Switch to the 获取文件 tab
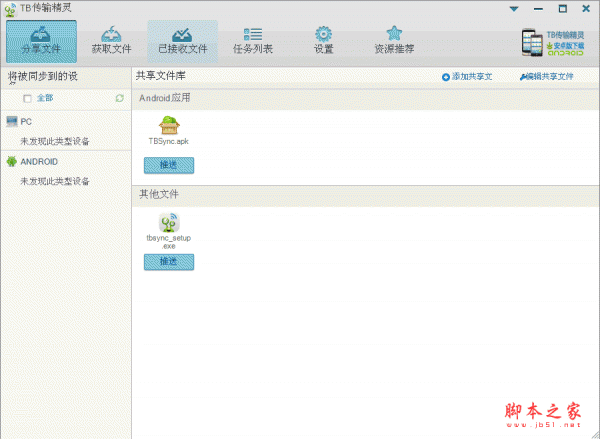Screen dimensions: 600x439 click(111, 41)
